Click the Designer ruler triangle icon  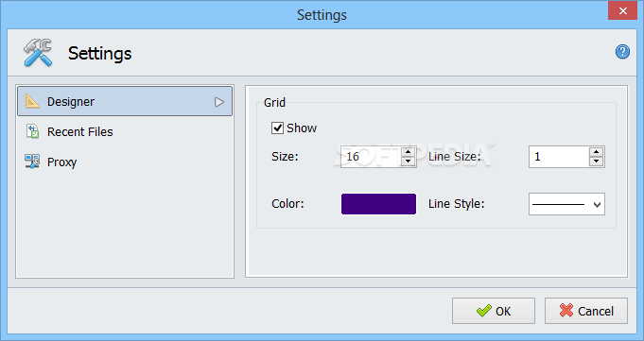coord(32,101)
